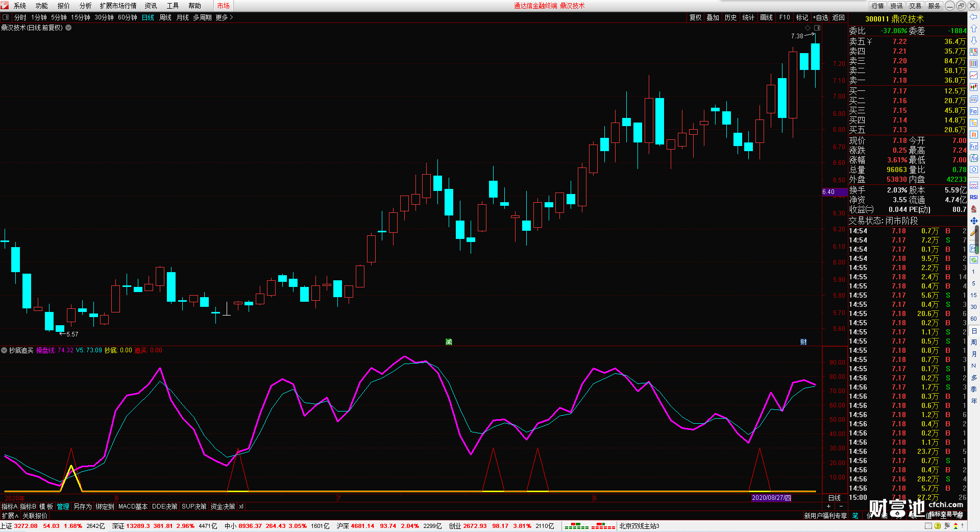Click the 财 marker on the chart
980x532 pixels.
[x=803, y=342]
